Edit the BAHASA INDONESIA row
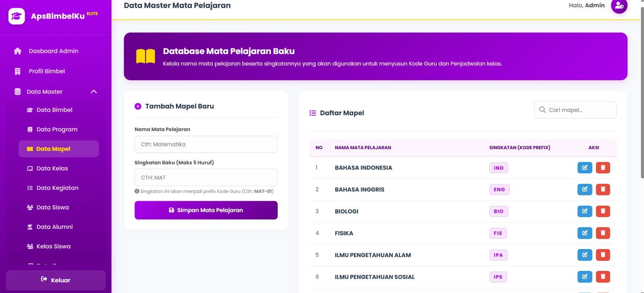 click(585, 168)
